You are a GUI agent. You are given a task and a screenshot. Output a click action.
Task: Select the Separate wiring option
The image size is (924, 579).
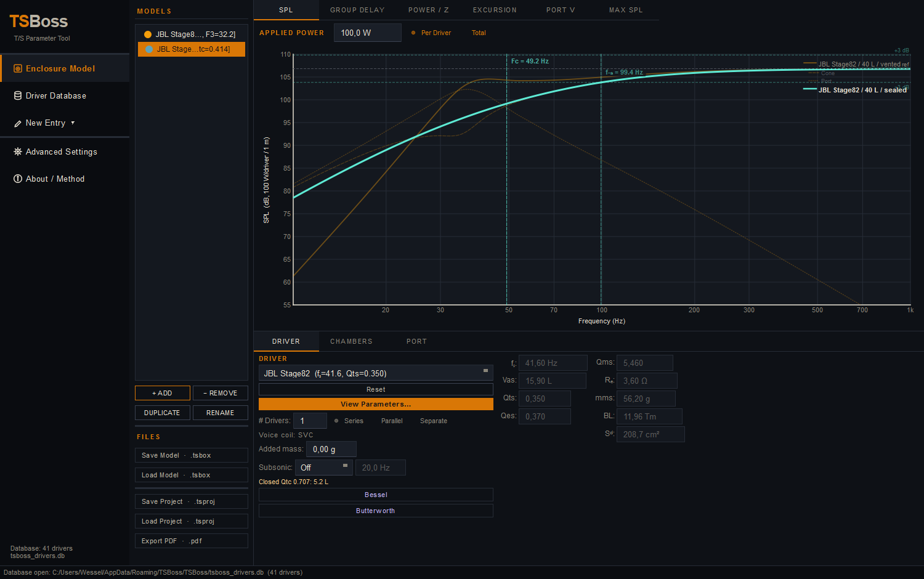pos(434,421)
